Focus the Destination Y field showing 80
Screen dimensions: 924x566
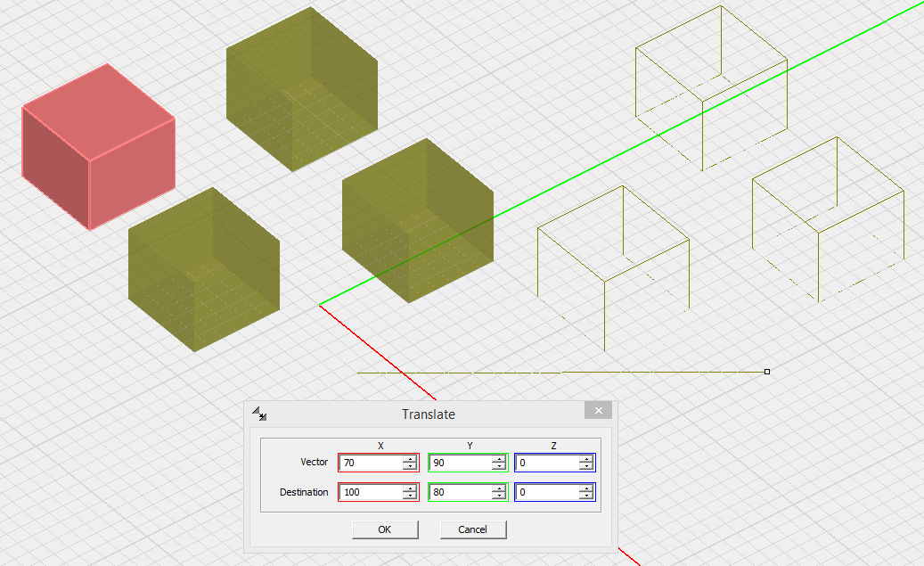(x=459, y=492)
